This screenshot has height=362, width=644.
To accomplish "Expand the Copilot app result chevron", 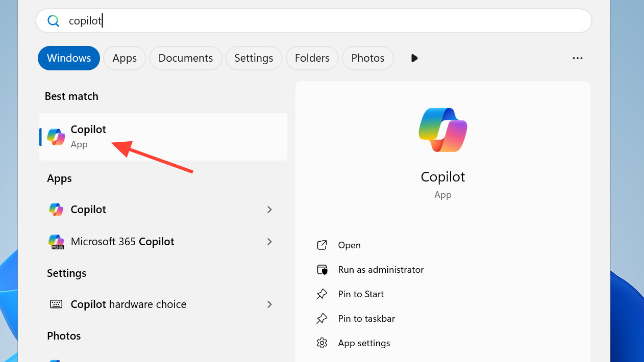I will tap(269, 210).
